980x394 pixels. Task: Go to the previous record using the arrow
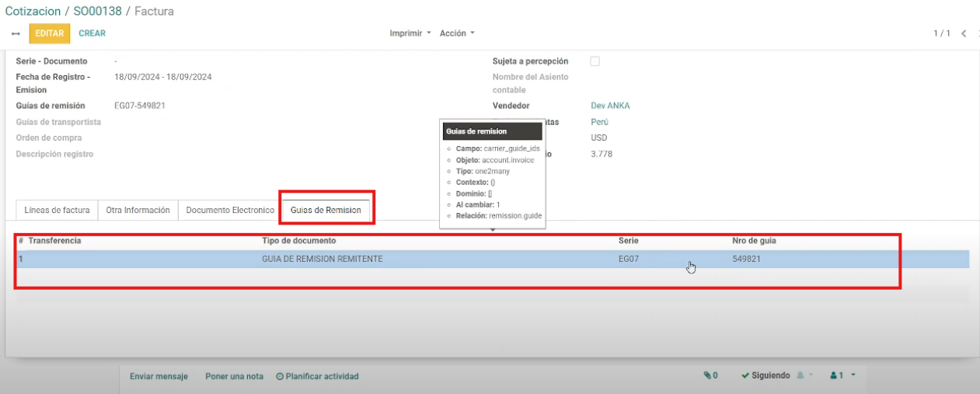[964, 33]
